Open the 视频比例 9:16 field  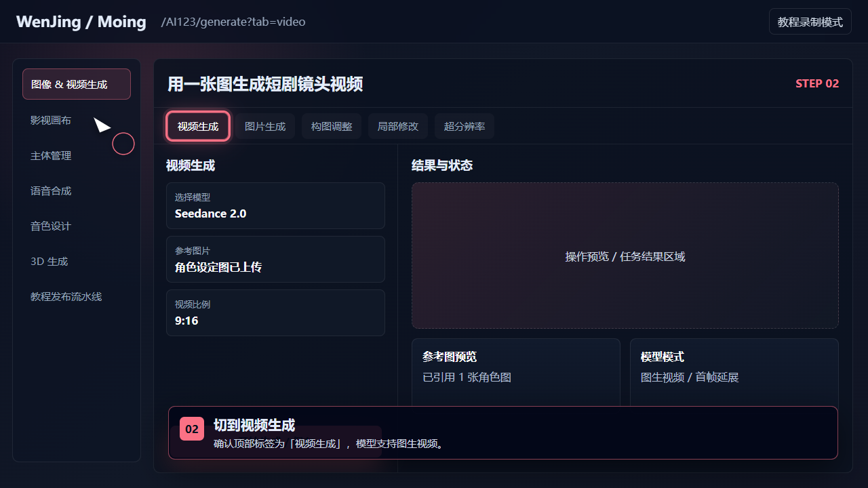coord(275,312)
